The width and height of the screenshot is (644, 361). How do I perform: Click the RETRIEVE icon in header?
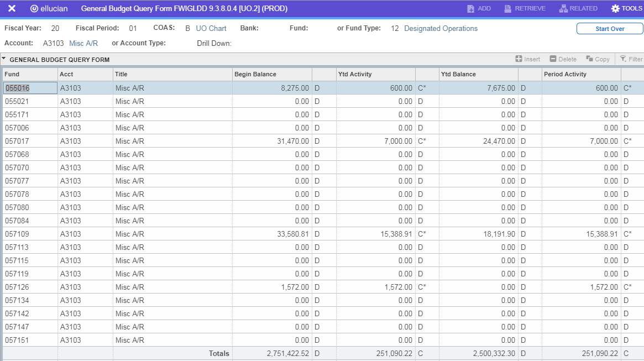[509, 9]
